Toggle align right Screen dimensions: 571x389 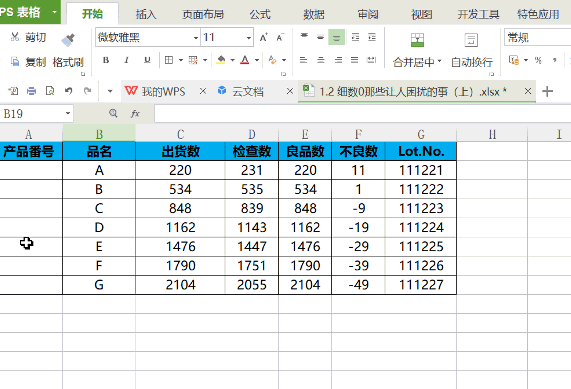pyautogui.click(x=338, y=60)
